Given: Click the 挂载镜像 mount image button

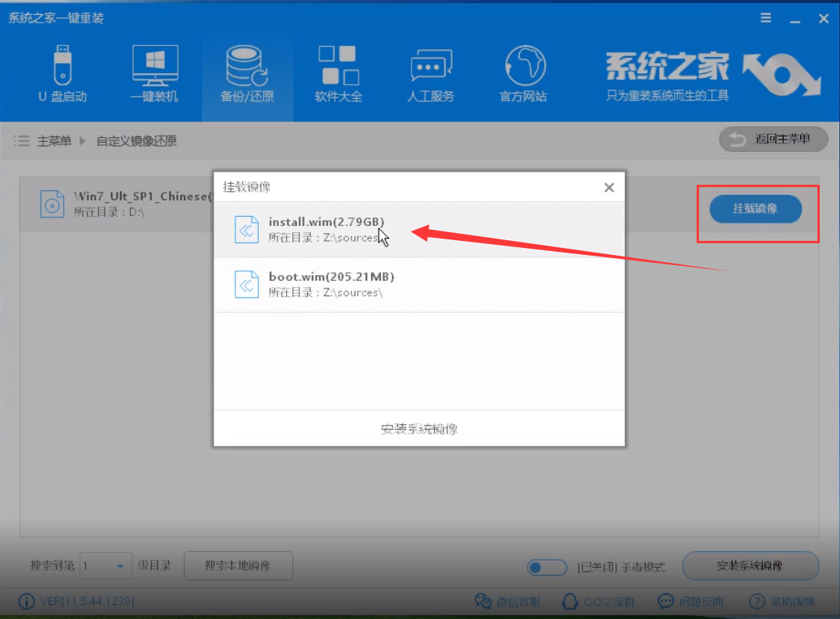Looking at the screenshot, I should (x=757, y=209).
